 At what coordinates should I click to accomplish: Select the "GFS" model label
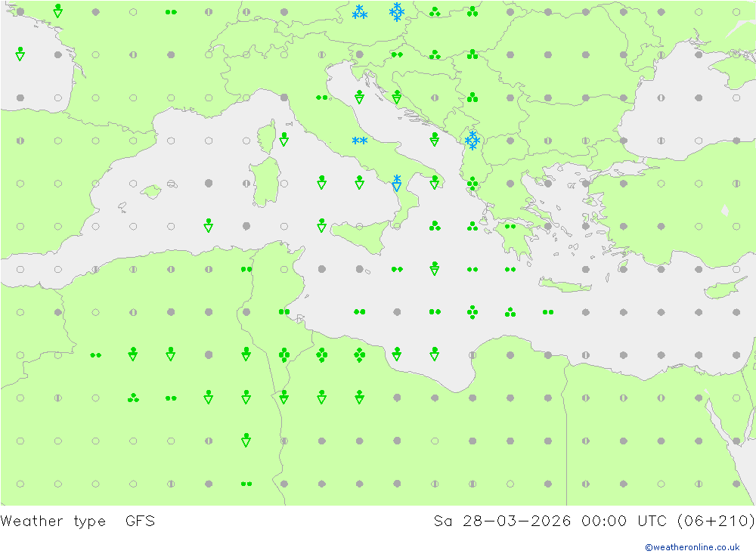[141, 522]
